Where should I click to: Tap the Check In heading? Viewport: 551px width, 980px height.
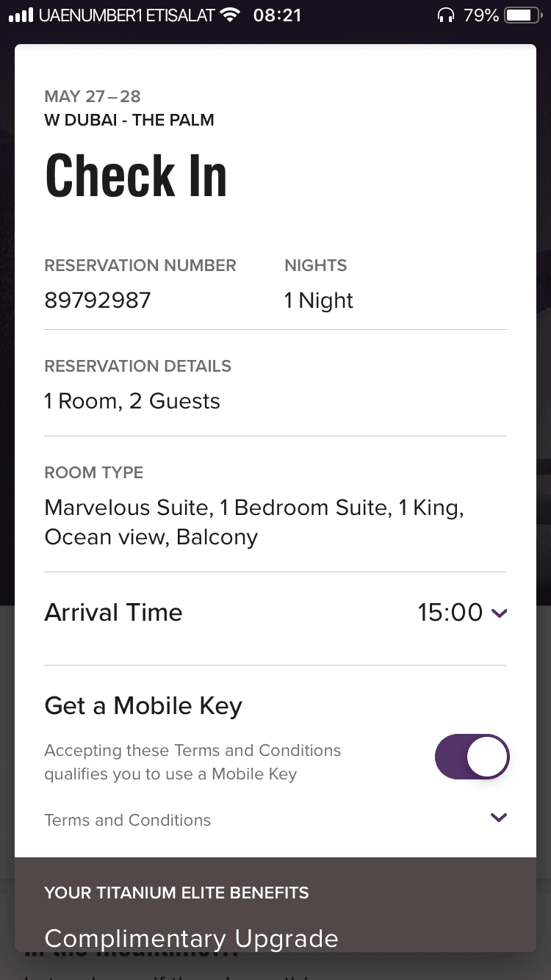click(137, 176)
